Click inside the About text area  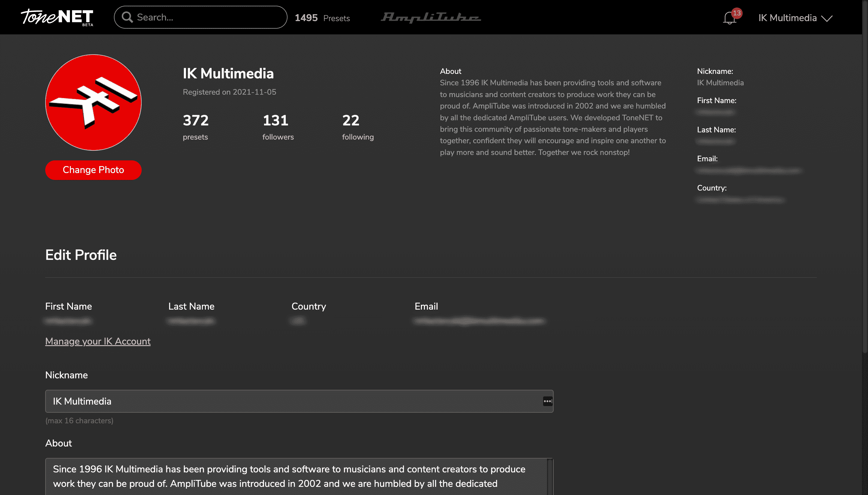[x=292, y=476]
